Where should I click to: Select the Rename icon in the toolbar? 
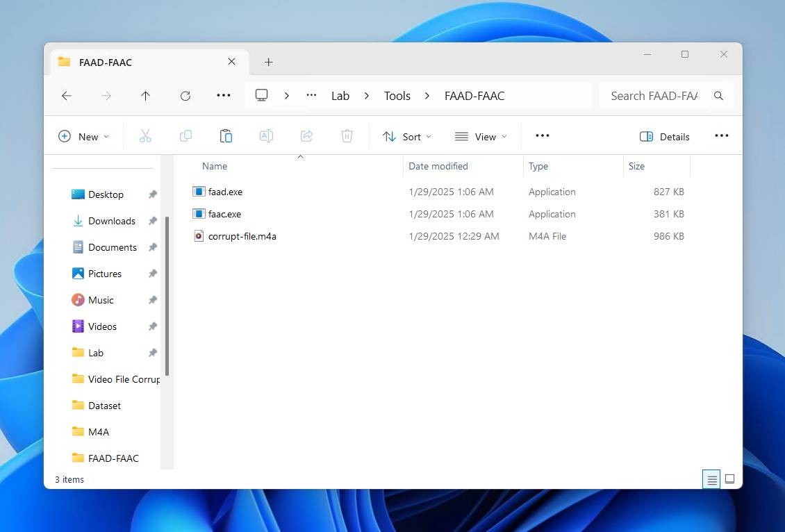pyautogui.click(x=266, y=136)
